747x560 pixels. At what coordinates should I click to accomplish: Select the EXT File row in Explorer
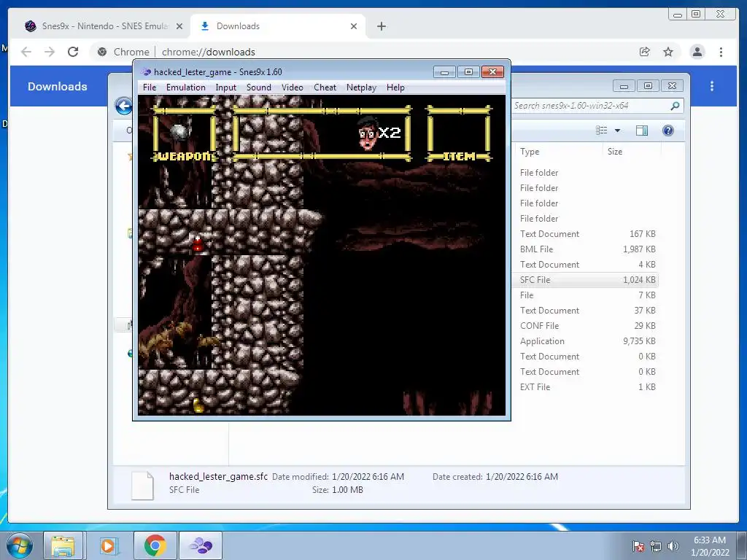pos(586,387)
